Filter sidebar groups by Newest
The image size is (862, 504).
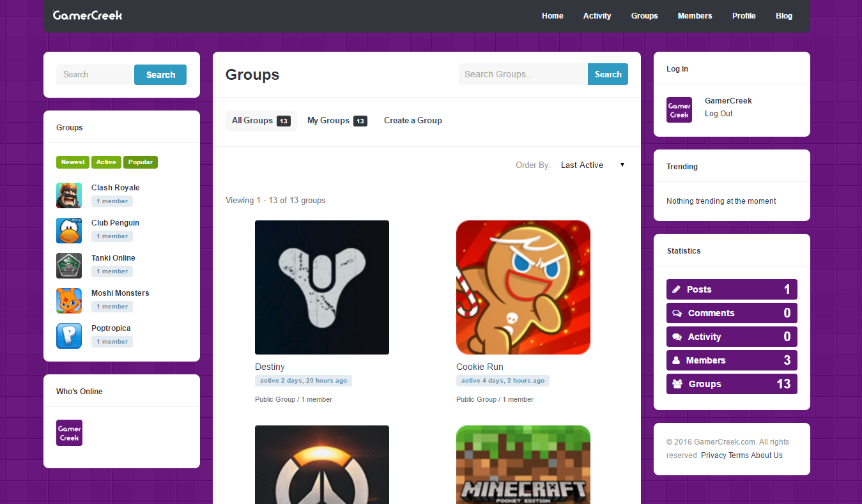(x=73, y=162)
